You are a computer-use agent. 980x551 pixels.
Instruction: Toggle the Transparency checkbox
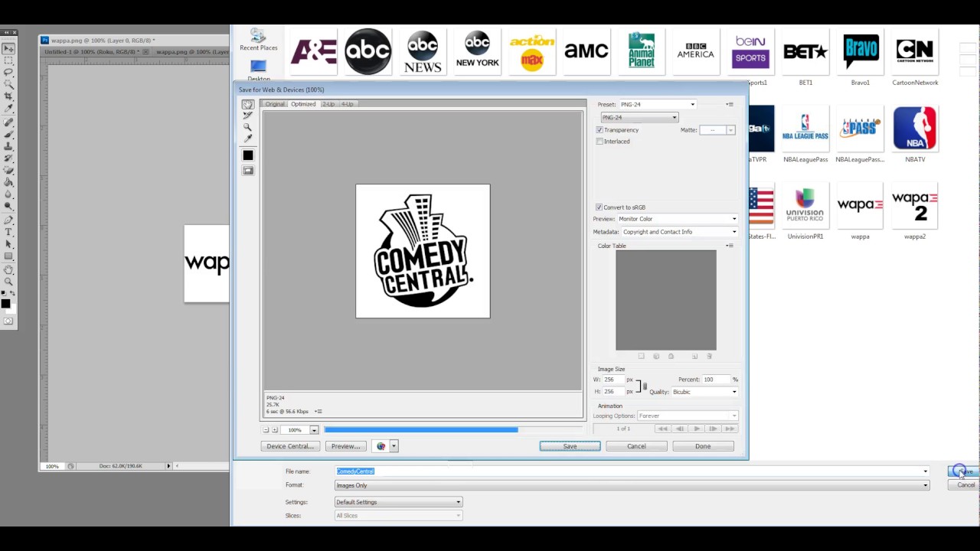coord(599,130)
